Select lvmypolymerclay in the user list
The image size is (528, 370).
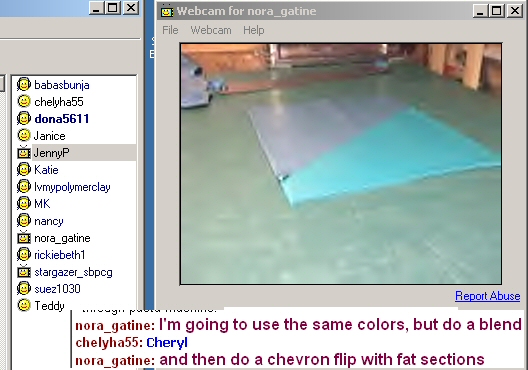(x=72, y=187)
